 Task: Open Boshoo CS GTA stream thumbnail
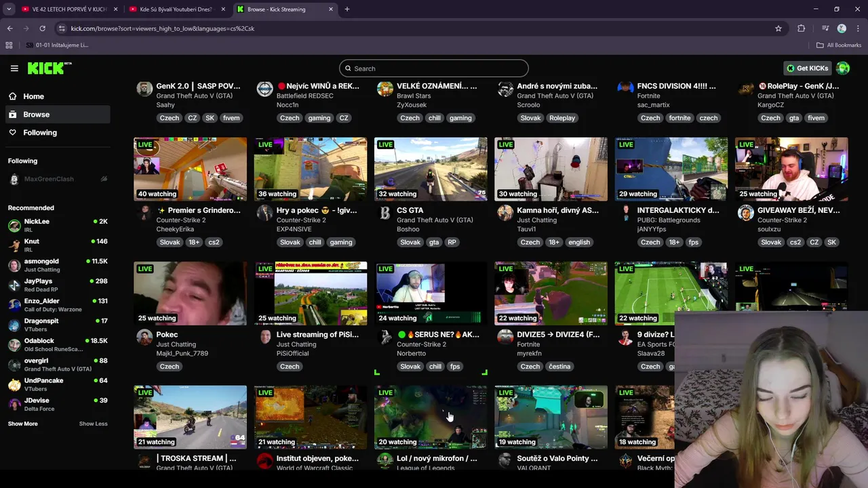(431, 169)
